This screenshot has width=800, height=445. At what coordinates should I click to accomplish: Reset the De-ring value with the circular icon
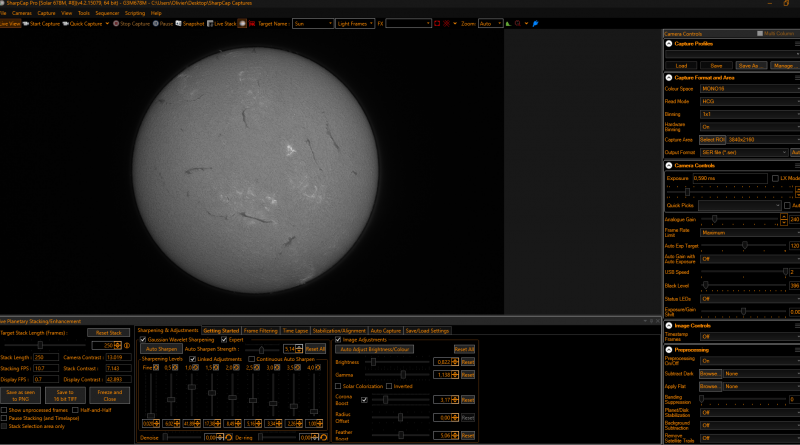[x=324, y=437]
